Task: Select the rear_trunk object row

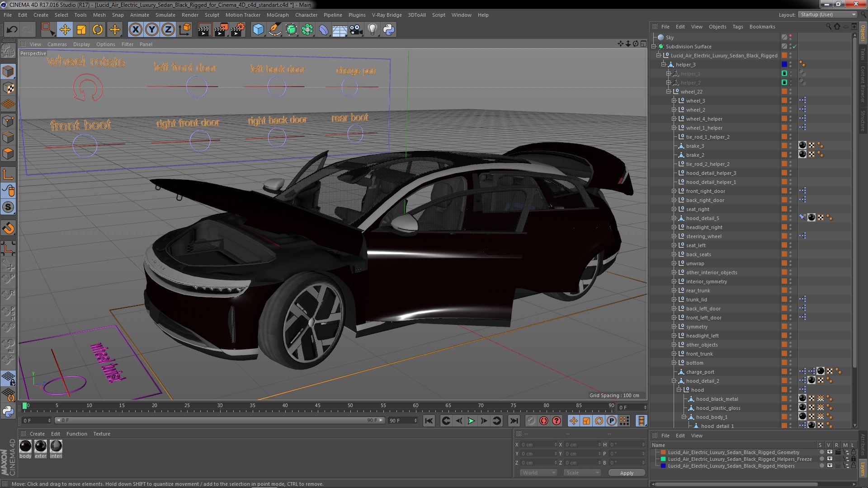Action: click(x=698, y=291)
